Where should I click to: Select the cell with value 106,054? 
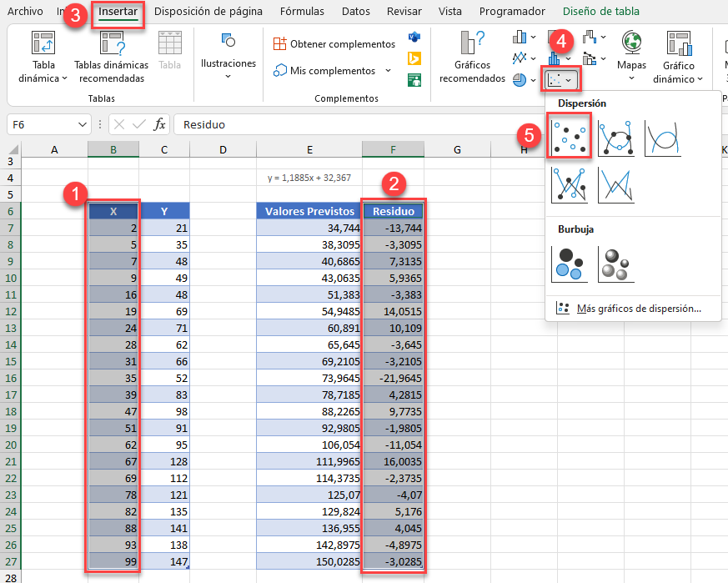[x=309, y=445]
